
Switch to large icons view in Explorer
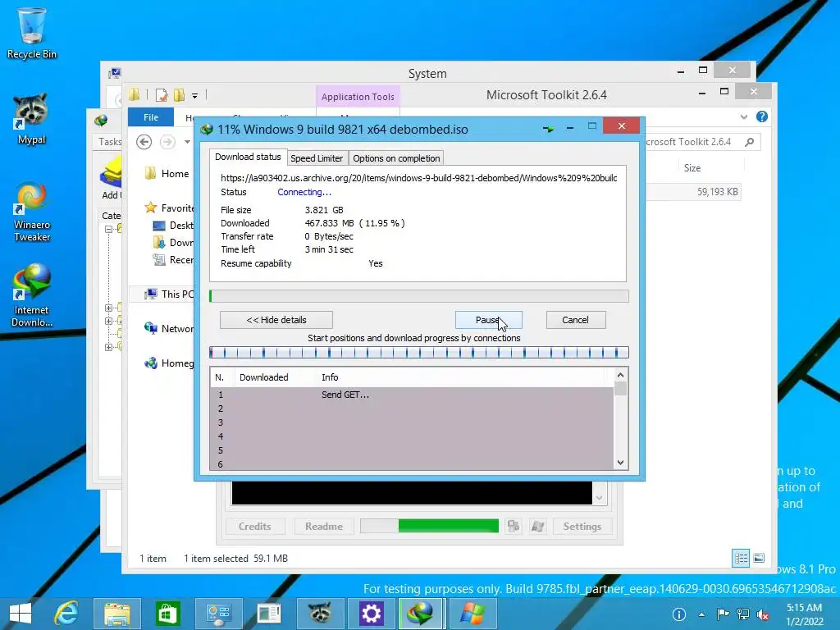(759, 558)
